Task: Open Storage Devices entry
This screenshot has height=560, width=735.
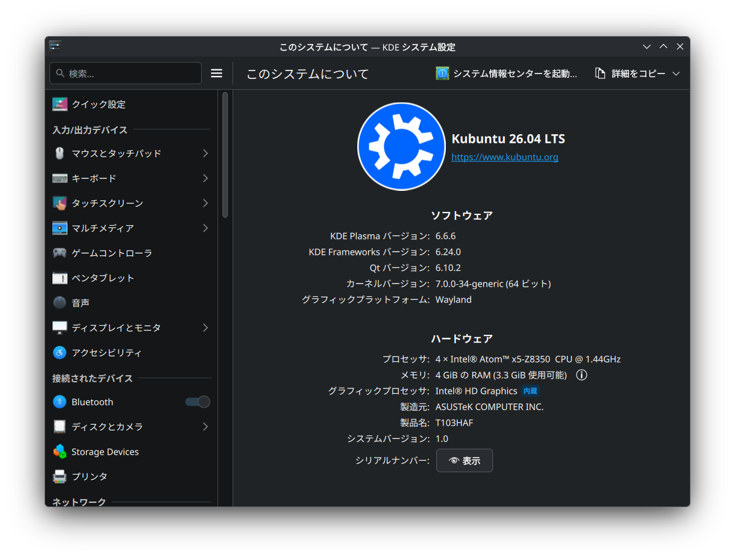Action: (131, 452)
